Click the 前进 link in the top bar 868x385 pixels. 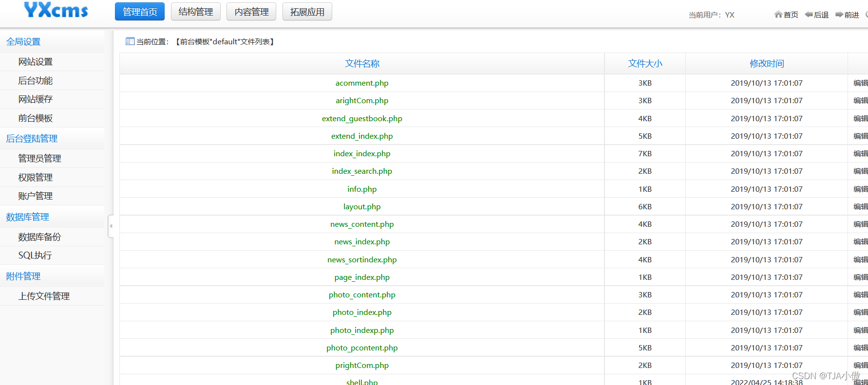pyautogui.click(x=852, y=15)
